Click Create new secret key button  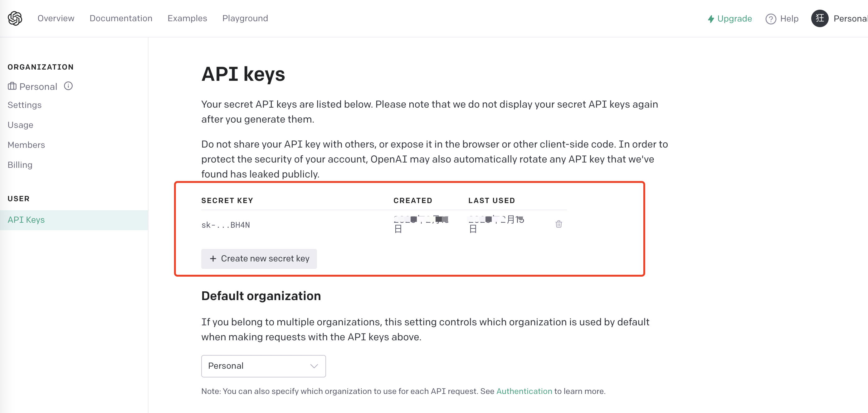point(259,258)
